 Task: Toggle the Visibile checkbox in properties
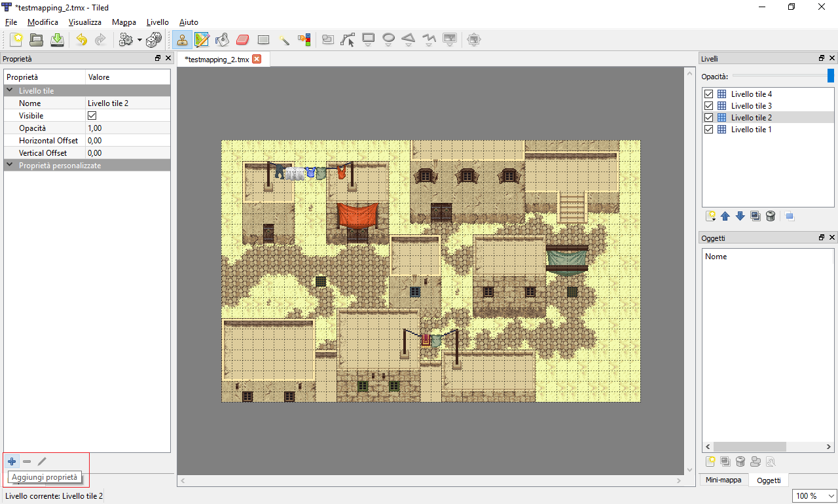click(92, 116)
